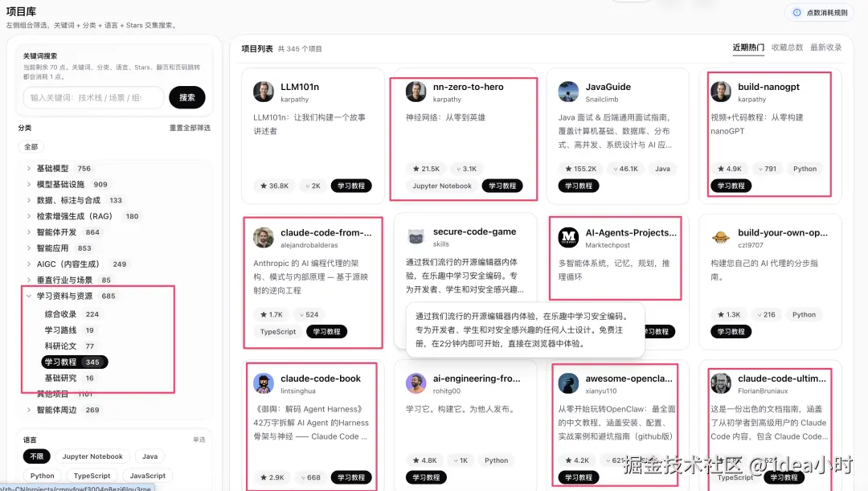Switch to the 近期热门 sort tab
The image size is (868, 491).
coord(748,47)
